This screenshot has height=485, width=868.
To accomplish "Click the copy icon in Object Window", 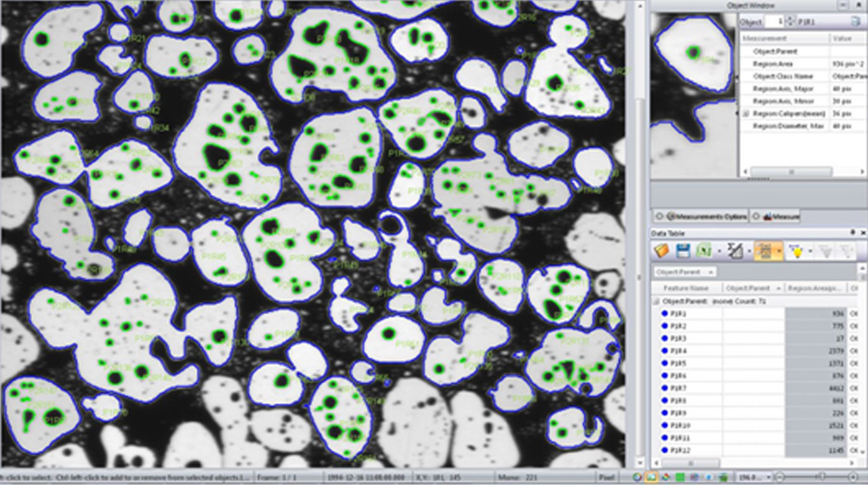I will point(856,21).
